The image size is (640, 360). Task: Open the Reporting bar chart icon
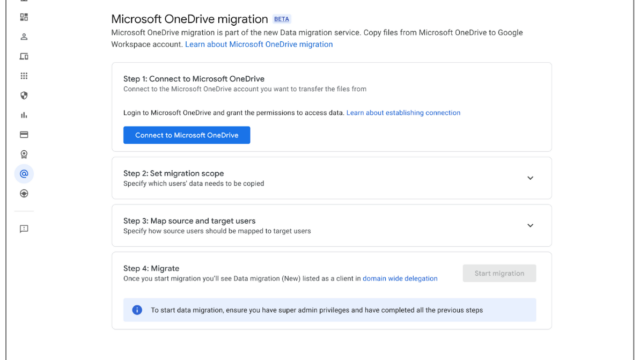click(24, 115)
